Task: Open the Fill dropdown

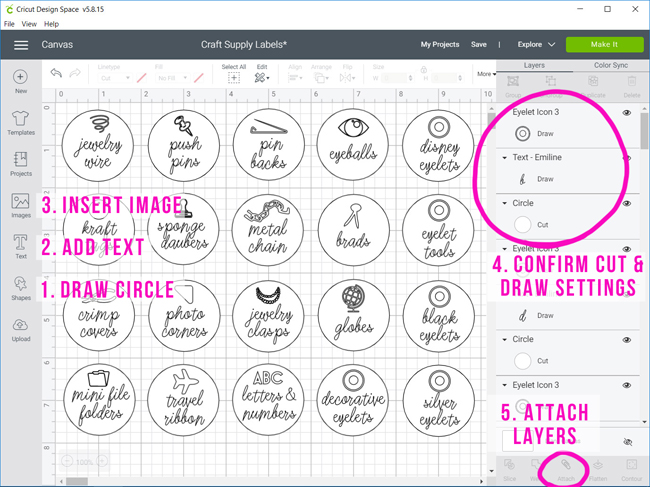Action: pyautogui.click(x=173, y=78)
